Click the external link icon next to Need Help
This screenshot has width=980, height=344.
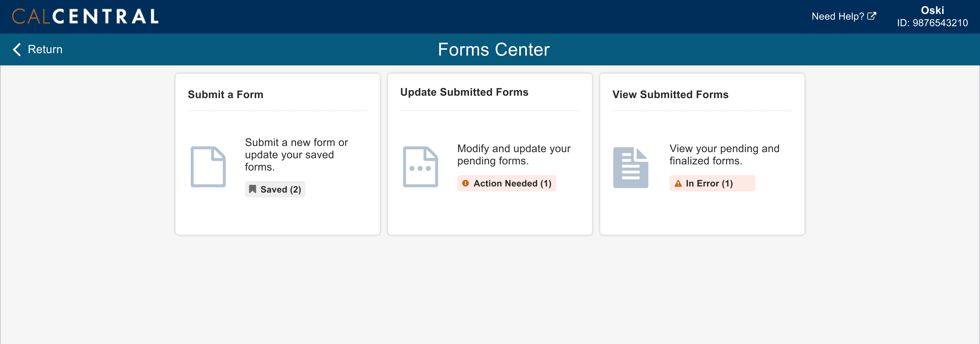[872, 16]
